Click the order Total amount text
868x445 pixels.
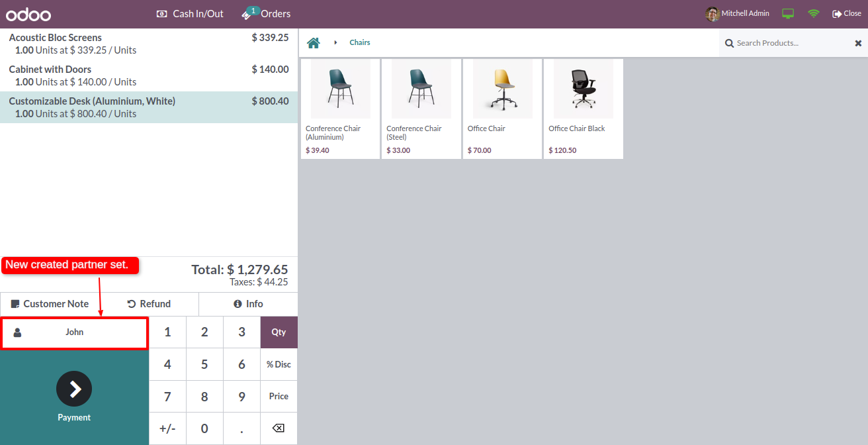point(239,270)
